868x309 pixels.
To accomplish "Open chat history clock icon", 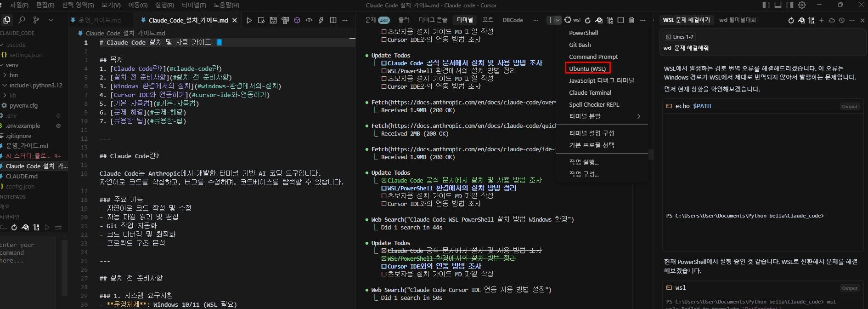I will click(842, 20).
